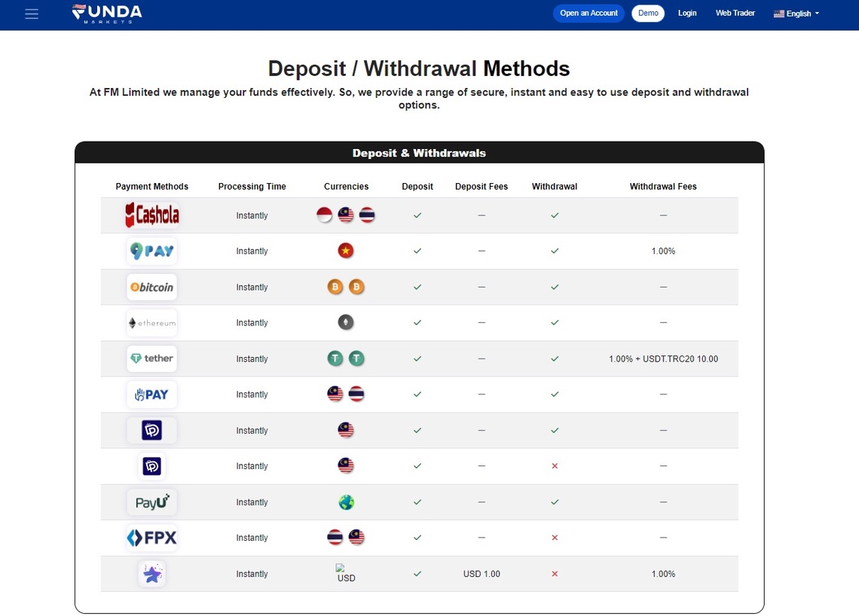Click the Processing Time column header
Screen dimensions: 859x616
pos(252,186)
